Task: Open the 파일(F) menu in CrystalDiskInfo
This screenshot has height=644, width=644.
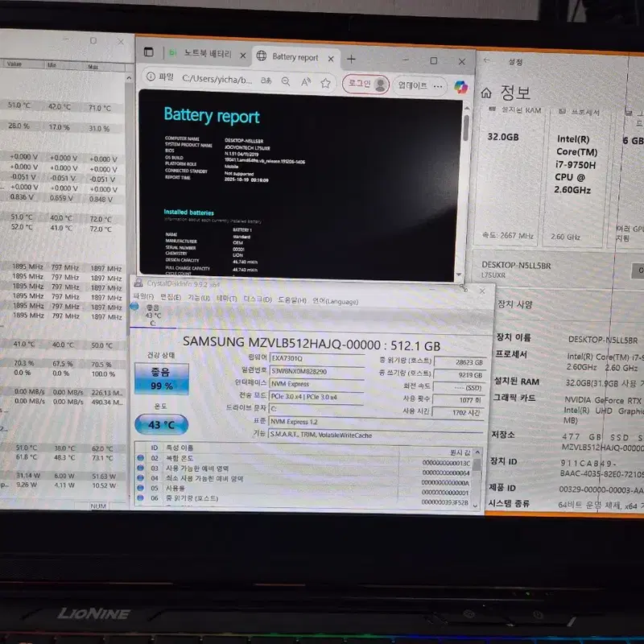Action: click(x=143, y=296)
